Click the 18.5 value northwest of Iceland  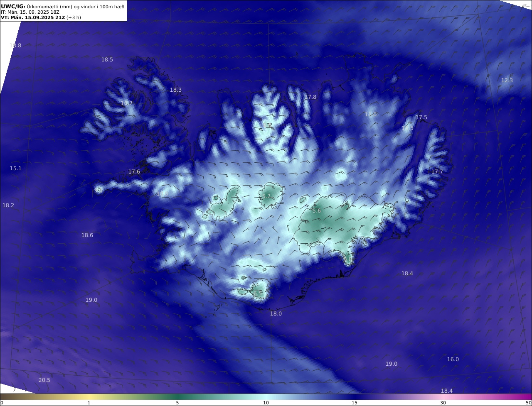tap(107, 60)
